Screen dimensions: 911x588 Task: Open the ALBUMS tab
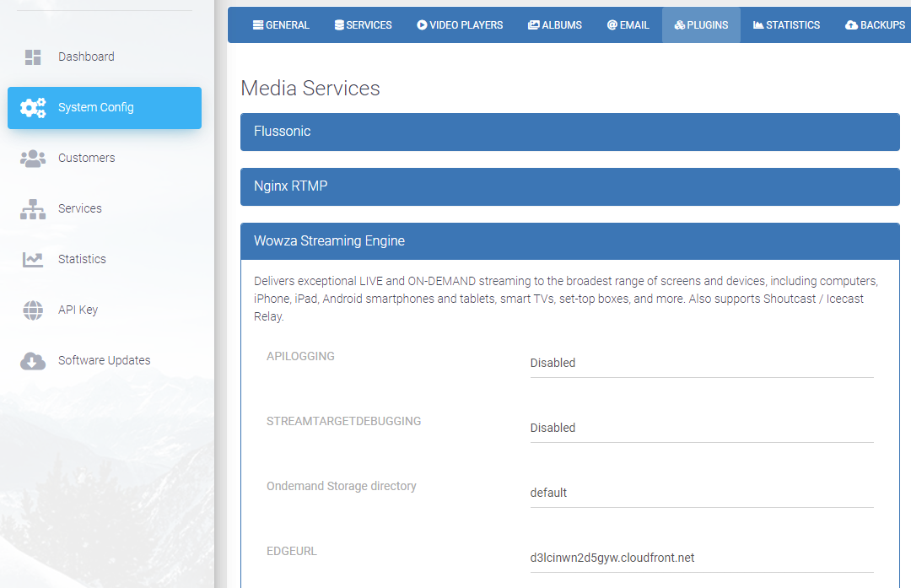click(555, 25)
